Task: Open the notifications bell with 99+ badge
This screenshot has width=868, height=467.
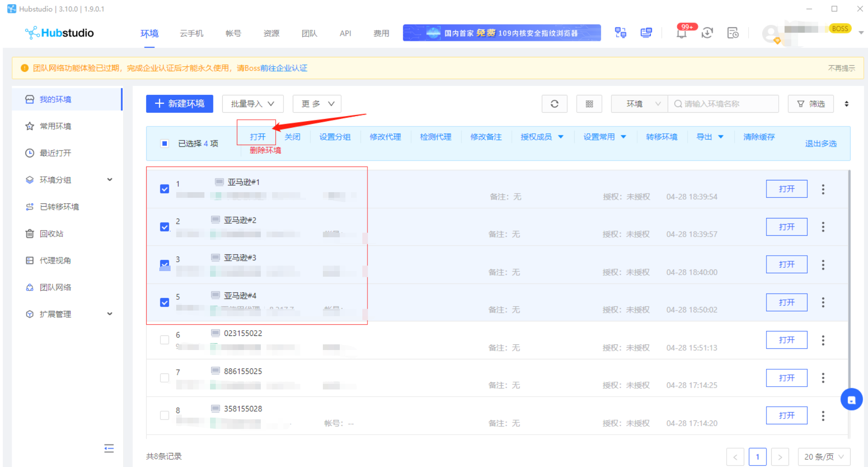Action: click(x=681, y=33)
